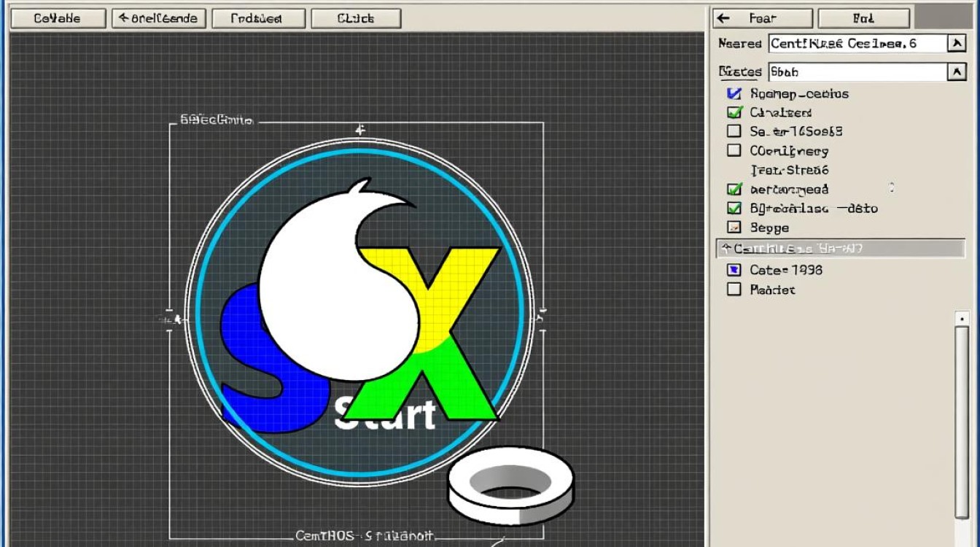This screenshot has width=980, height=547.
Task: Click into the Sbah text field
Action: click(x=857, y=71)
